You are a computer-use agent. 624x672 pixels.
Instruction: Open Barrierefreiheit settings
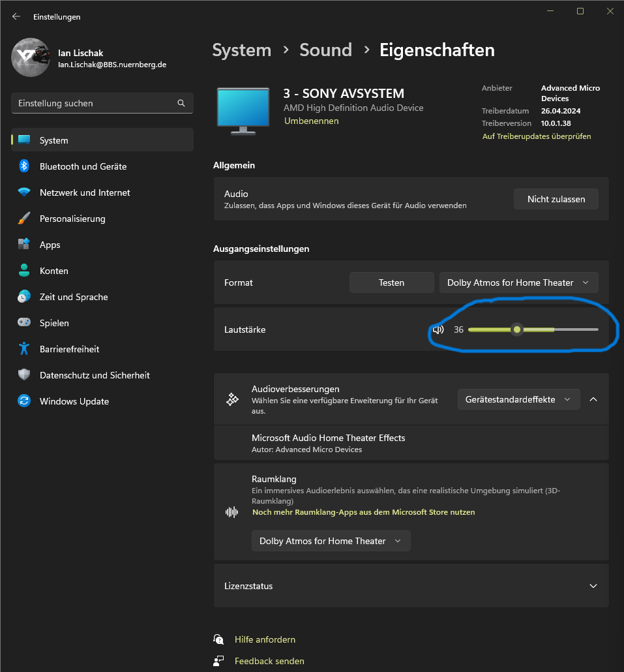tap(102, 348)
